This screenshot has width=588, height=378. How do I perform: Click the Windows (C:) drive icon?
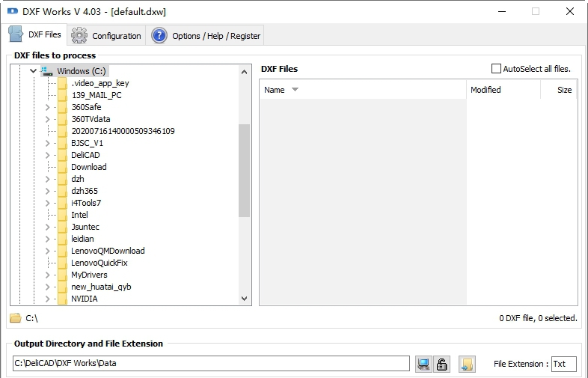(x=47, y=71)
